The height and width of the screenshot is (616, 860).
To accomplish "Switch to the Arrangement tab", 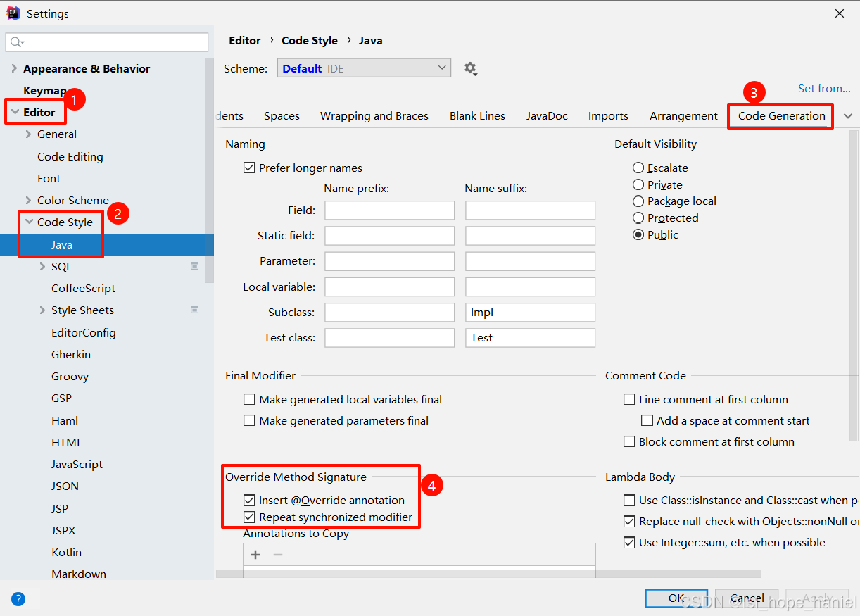I will click(683, 116).
